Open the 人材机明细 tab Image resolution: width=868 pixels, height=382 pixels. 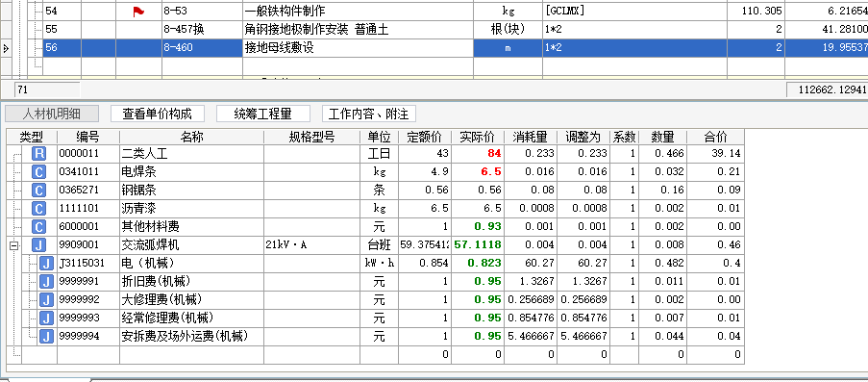tap(52, 115)
